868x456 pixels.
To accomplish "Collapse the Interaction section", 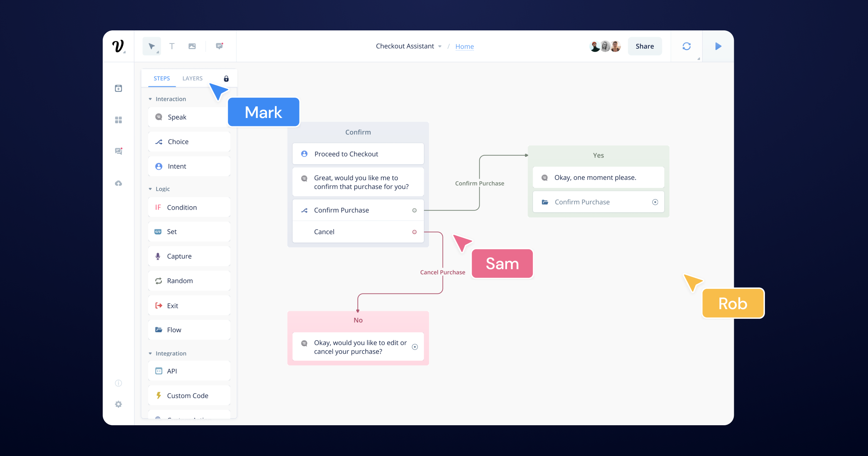I will point(150,99).
